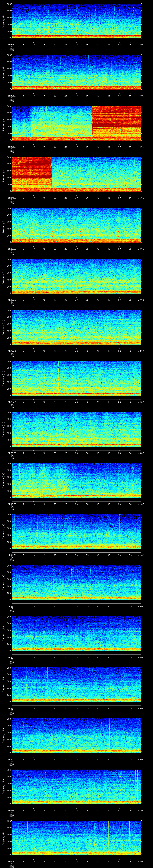
Task: Click the spectrogram panel starting at 21:45:00
Action: pos(77,736)
